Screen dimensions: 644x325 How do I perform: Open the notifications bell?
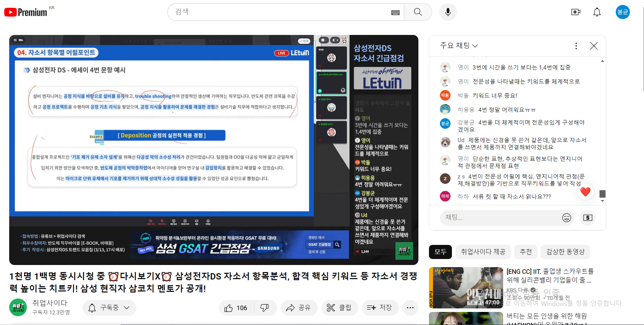[597, 12]
